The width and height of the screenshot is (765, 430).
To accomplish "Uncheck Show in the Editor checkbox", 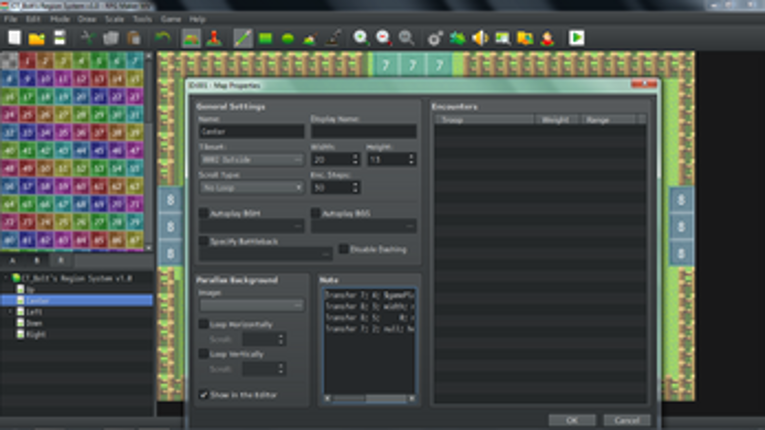I will (204, 394).
